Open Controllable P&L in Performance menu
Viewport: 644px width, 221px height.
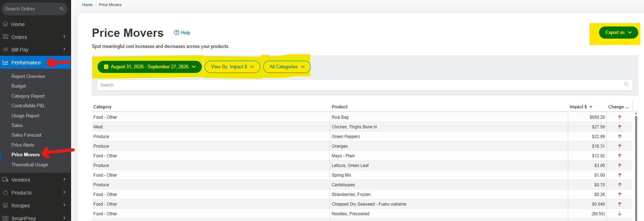28,105
